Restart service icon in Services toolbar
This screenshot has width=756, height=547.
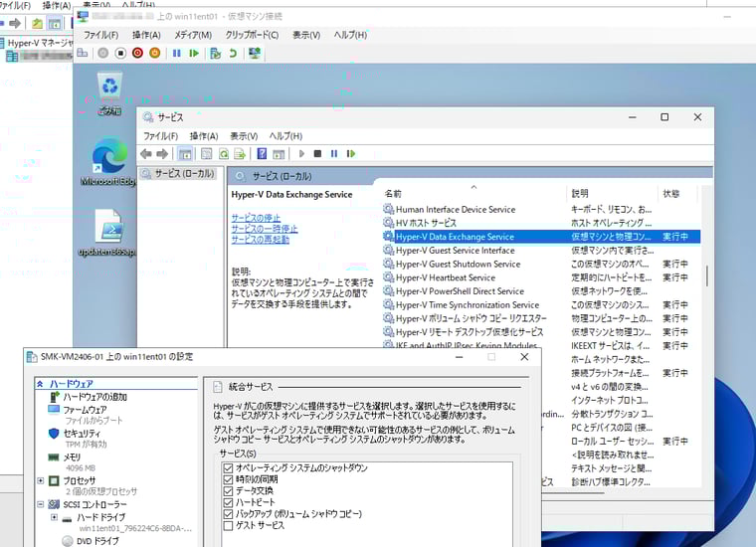[x=351, y=154]
